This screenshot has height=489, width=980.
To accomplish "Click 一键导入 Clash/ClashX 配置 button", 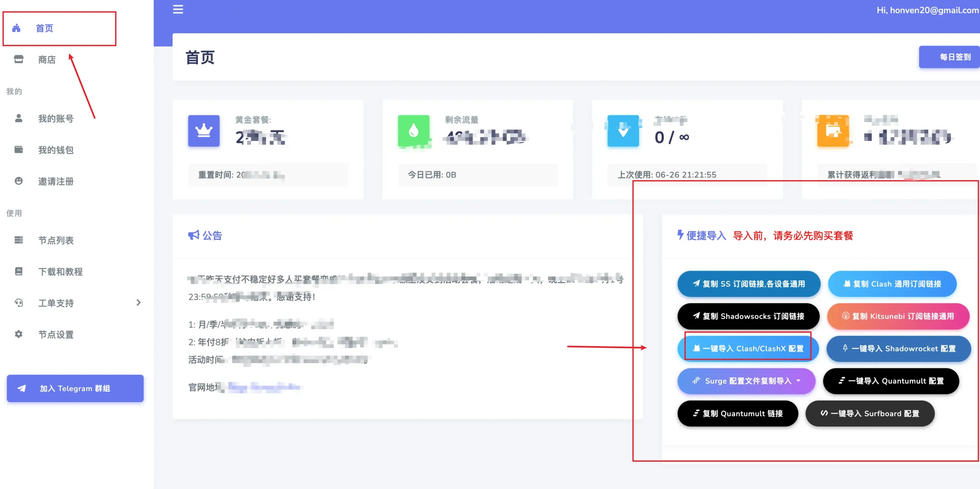I will pyautogui.click(x=748, y=348).
